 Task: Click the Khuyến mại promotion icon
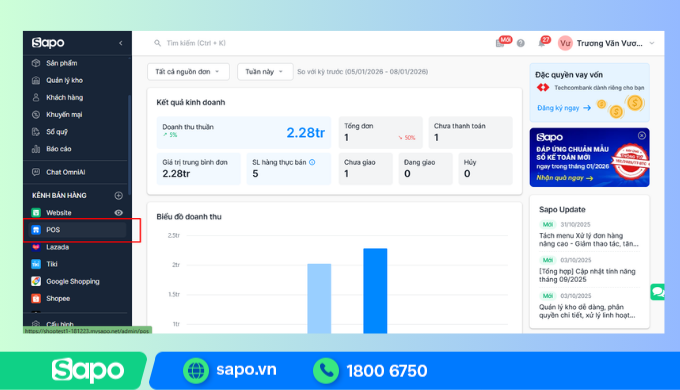click(36, 115)
